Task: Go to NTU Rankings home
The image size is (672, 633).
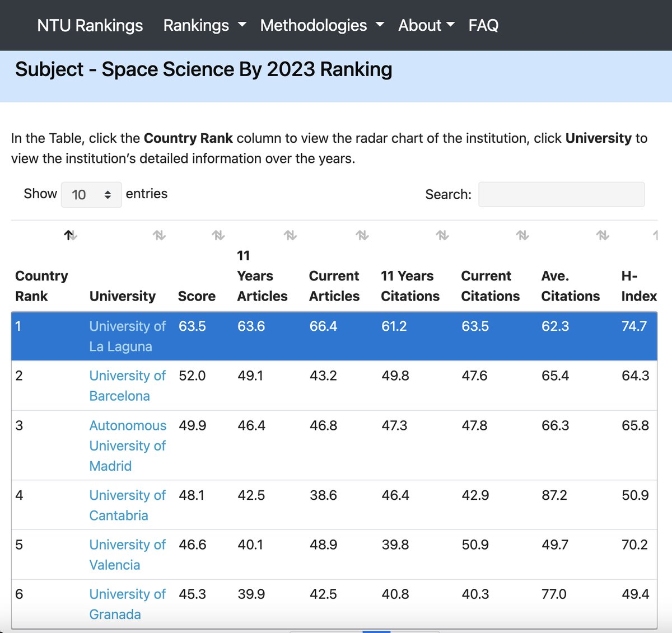Action: [90, 25]
